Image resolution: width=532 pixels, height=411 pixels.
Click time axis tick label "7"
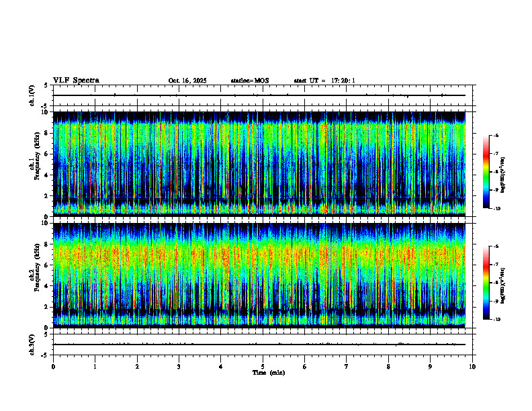click(x=347, y=367)
